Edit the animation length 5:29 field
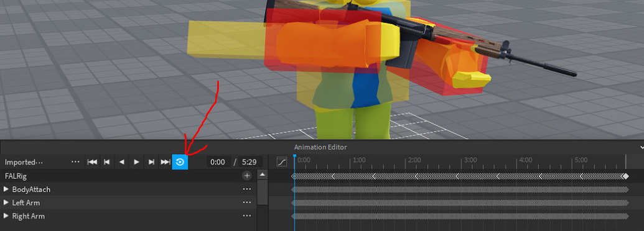 point(250,162)
